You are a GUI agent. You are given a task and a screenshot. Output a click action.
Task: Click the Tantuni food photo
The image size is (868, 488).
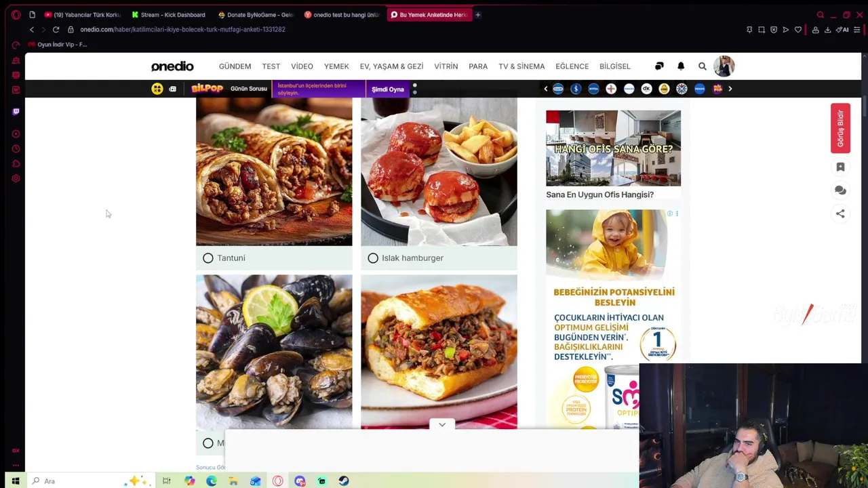pyautogui.click(x=274, y=171)
